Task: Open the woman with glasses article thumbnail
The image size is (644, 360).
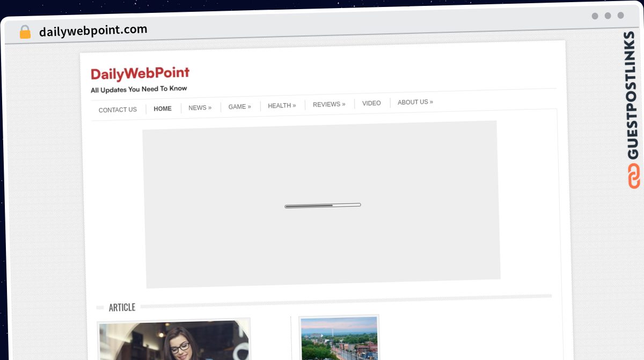Action: 174,340
